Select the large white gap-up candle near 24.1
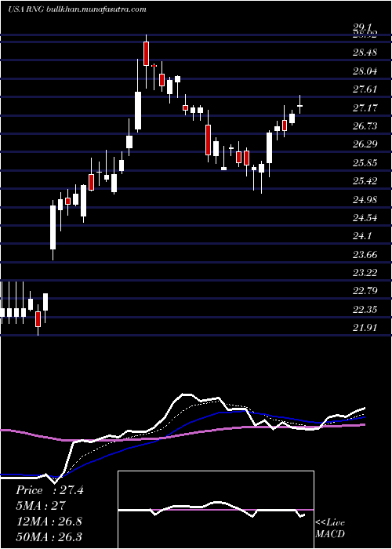 53,227
